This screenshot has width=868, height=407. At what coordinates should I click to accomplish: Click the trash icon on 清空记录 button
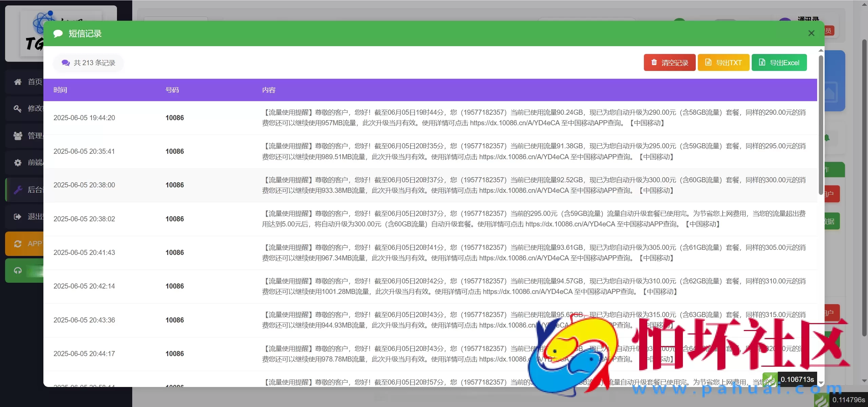[654, 62]
